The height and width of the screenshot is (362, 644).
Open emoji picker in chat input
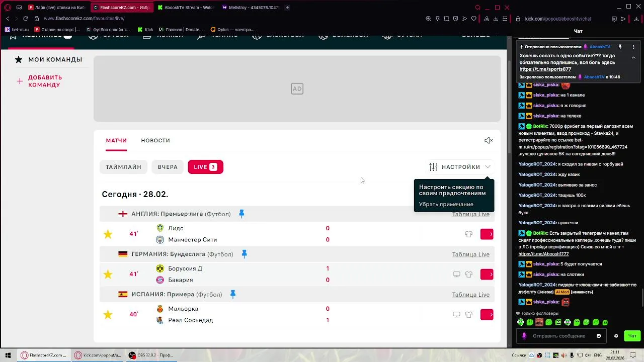599,336
